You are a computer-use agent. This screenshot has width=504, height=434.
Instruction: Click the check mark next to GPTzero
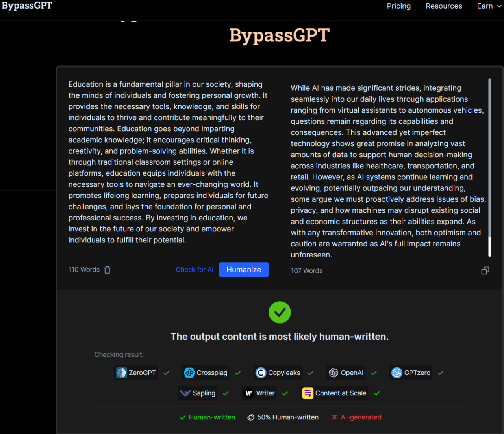pos(441,373)
